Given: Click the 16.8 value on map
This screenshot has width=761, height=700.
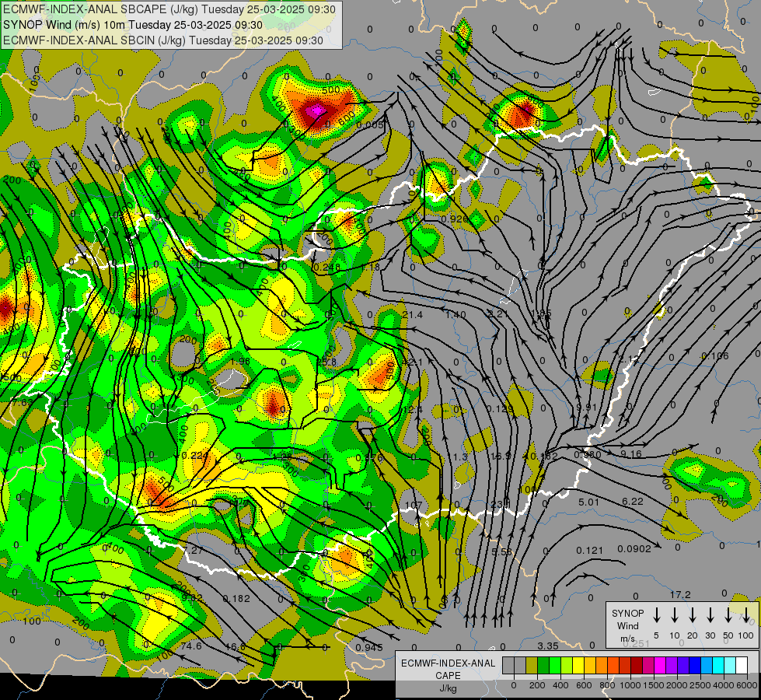Looking at the screenshot, I should [x=236, y=647].
